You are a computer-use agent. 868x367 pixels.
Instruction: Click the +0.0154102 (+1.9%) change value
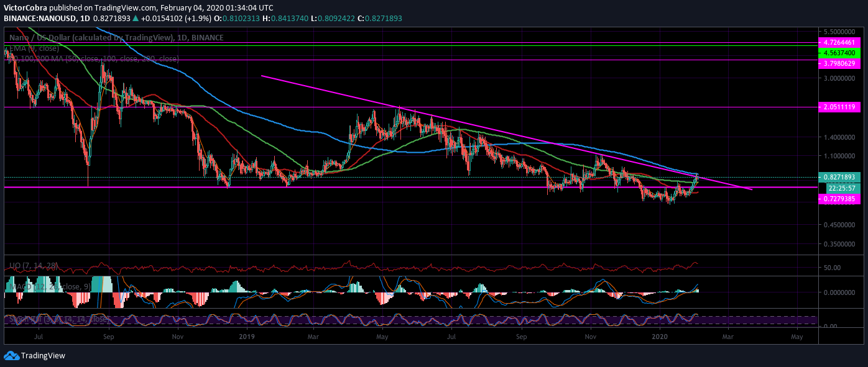tap(175, 19)
